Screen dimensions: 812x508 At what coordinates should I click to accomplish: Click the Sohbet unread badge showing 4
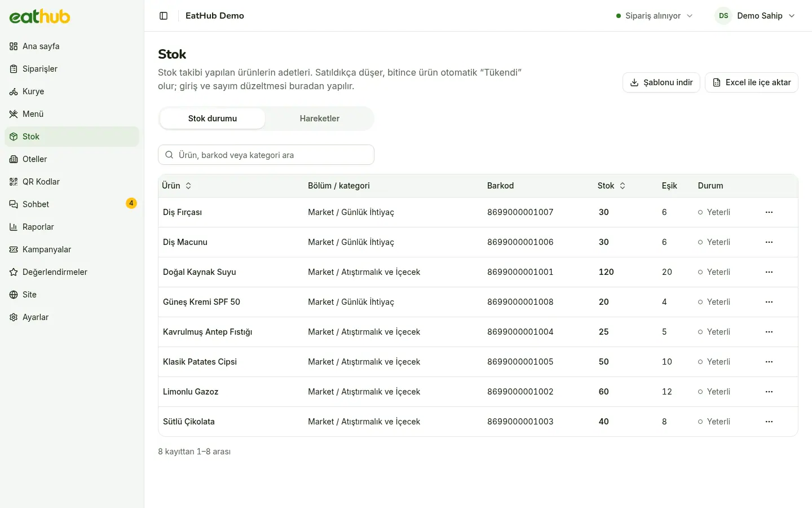tap(131, 203)
